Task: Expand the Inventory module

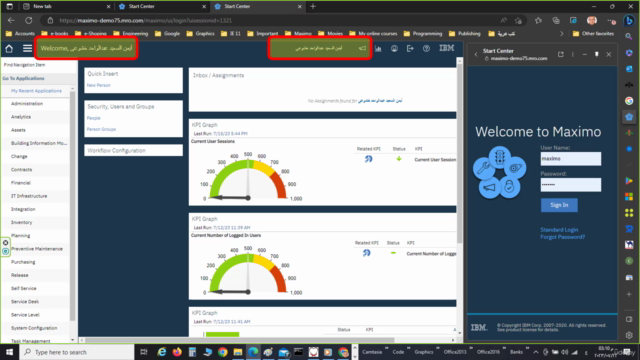Action: 22,222
